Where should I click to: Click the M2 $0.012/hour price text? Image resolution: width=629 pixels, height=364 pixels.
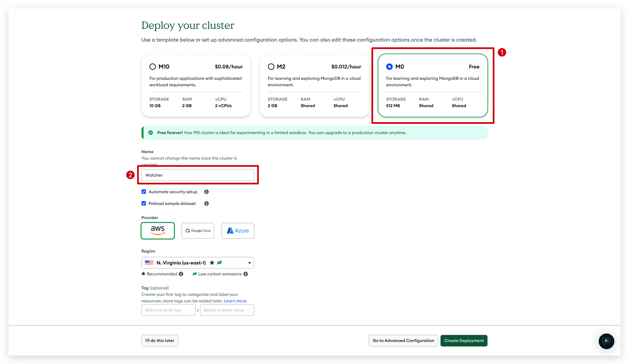point(346,67)
